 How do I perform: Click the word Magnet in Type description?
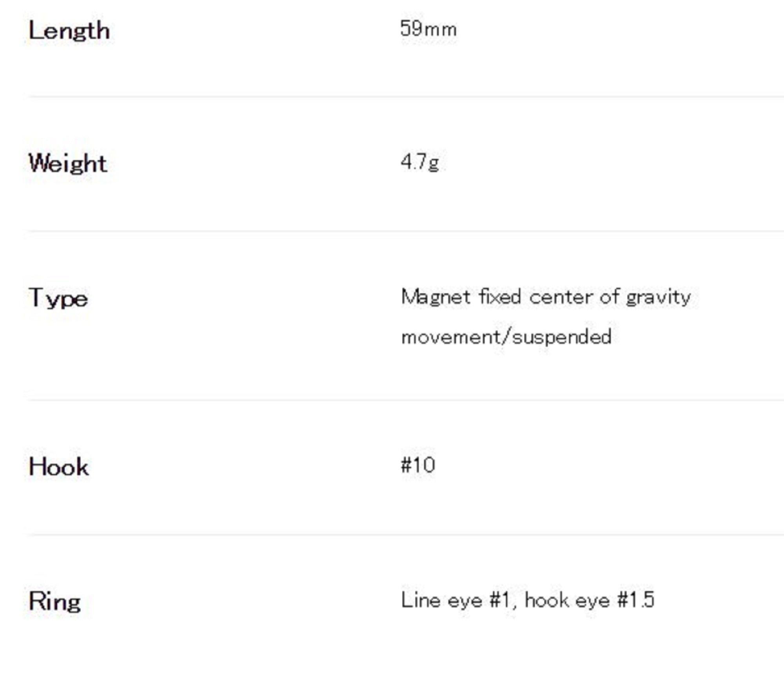tap(435, 297)
